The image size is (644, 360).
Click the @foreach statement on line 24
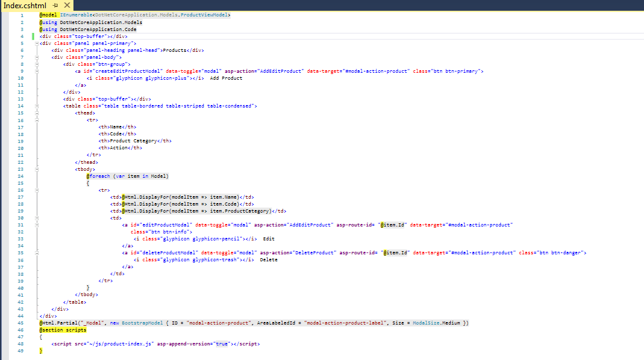pos(127,176)
